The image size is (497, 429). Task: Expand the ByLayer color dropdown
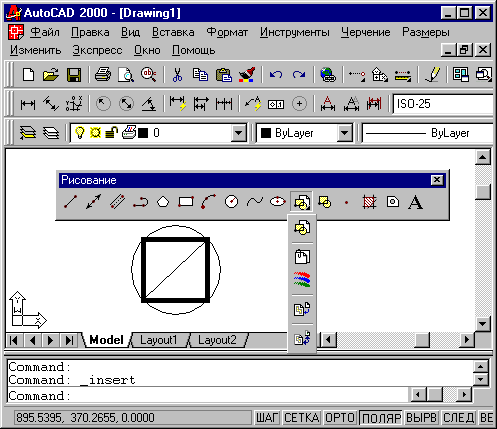345,133
